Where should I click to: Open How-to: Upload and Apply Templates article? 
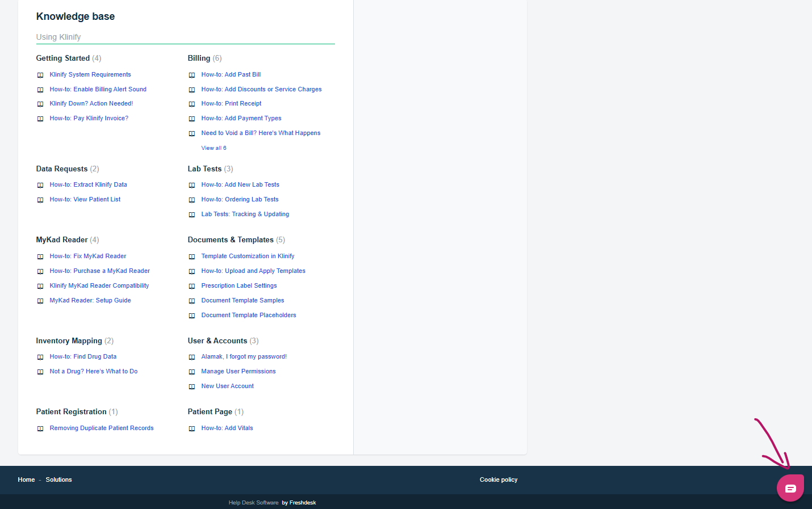point(253,271)
